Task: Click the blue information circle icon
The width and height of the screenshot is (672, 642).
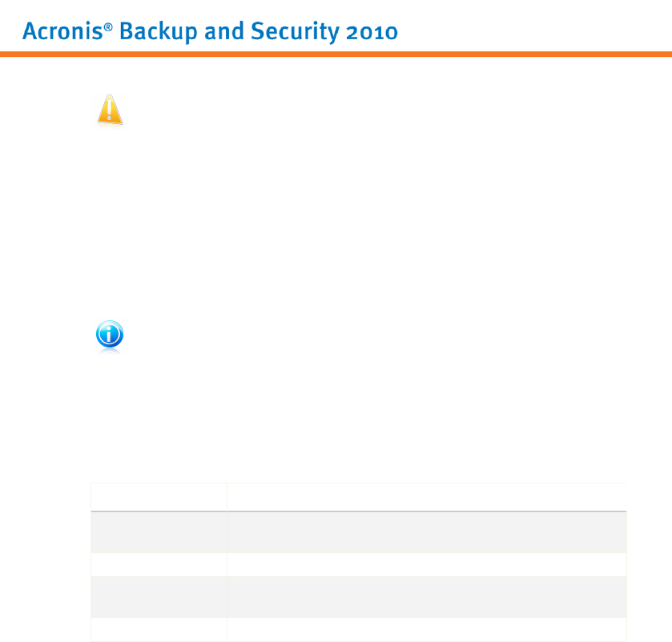Action: tap(110, 334)
